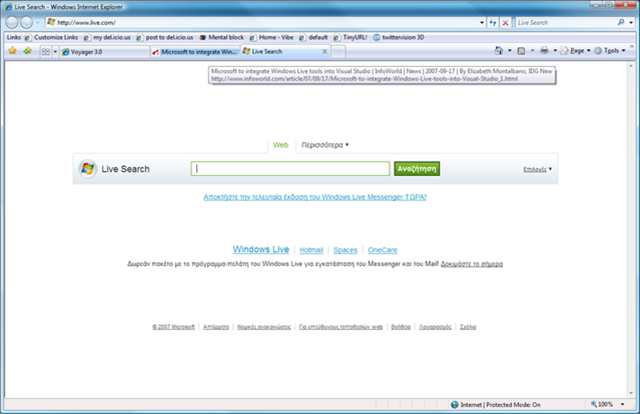Open the Spaces link
This screenshot has height=414, width=640.
coord(345,250)
